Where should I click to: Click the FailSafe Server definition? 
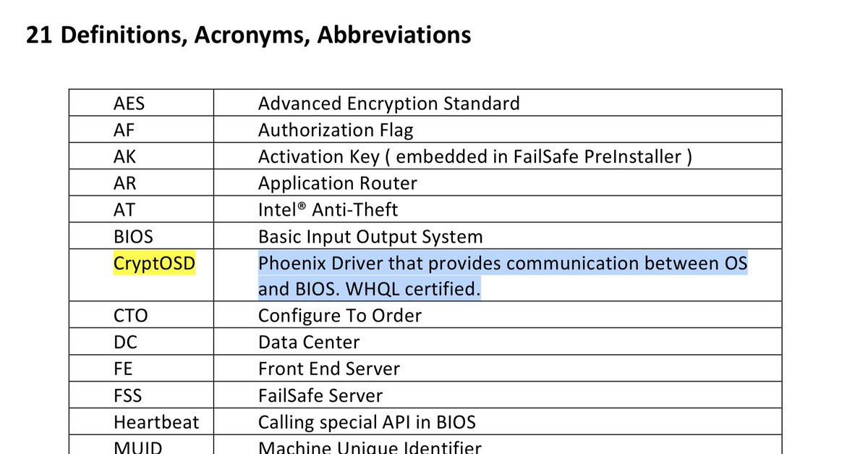click(320, 396)
